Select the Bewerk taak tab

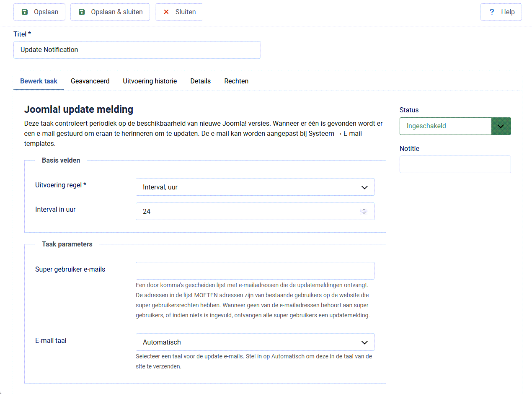click(x=39, y=81)
